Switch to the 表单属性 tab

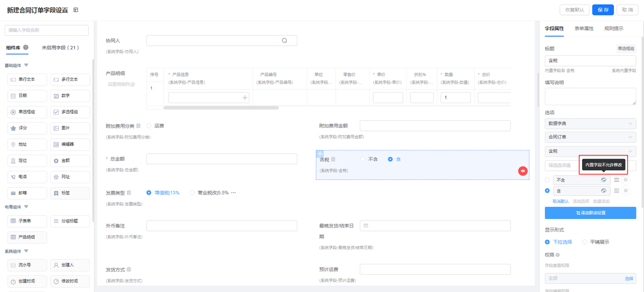click(x=584, y=29)
